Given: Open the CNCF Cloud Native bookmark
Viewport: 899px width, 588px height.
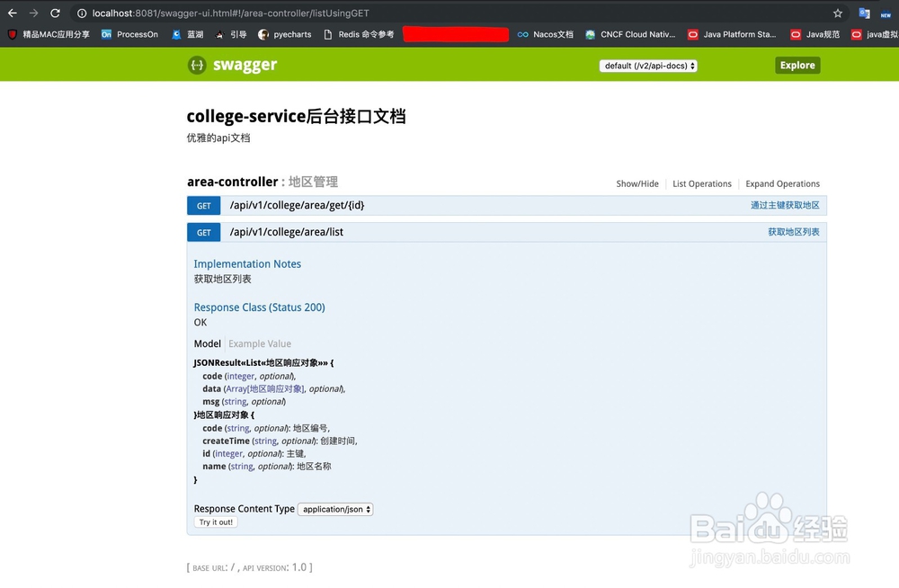Looking at the screenshot, I should tap(631, 34).
